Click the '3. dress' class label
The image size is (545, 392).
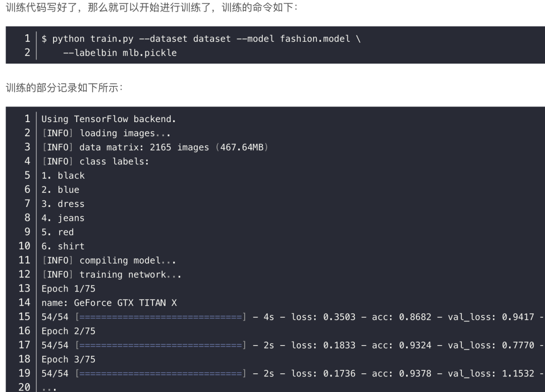tap(63, 204)
